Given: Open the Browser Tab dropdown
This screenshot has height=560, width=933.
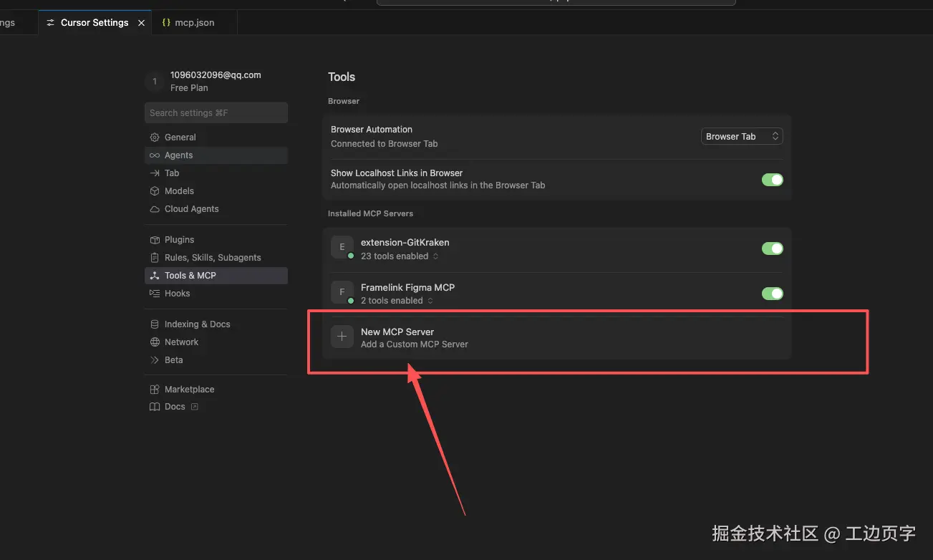Looking at the screenshot, I should coord(742,136).
